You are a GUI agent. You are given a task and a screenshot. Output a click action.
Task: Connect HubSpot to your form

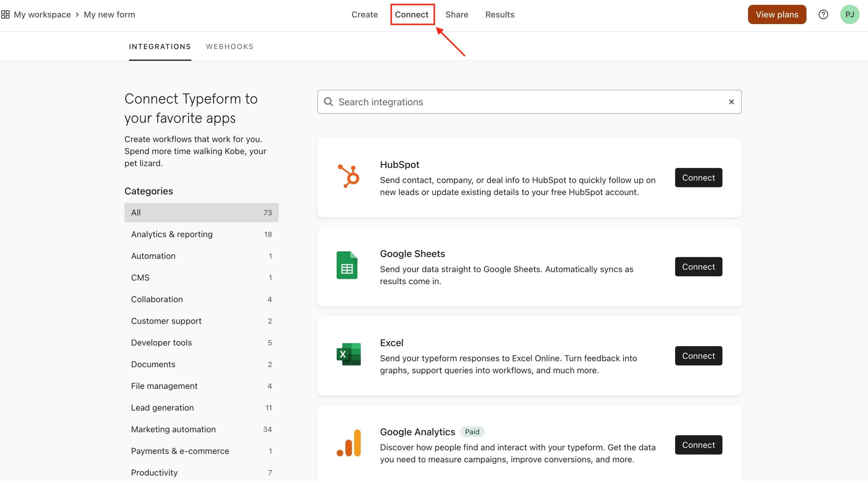[698, 178]
